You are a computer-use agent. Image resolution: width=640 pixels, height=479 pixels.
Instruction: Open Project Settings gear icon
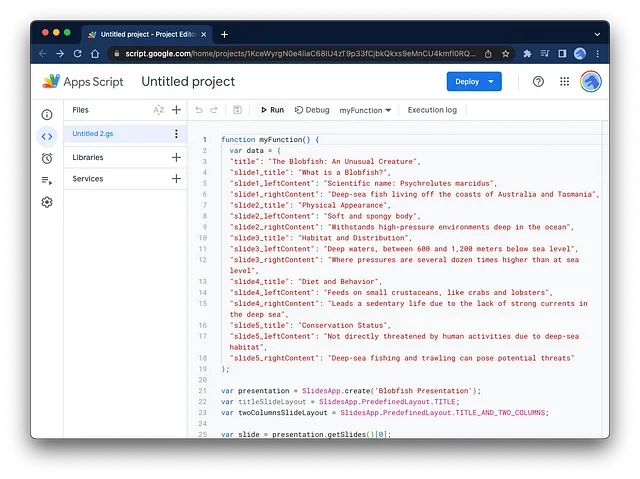click(x=47, y=202)
